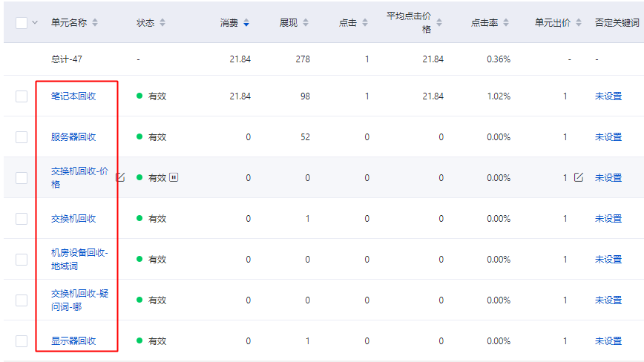Click the 否定关键词 column header

pyautogui.click(x=617, y=22)
